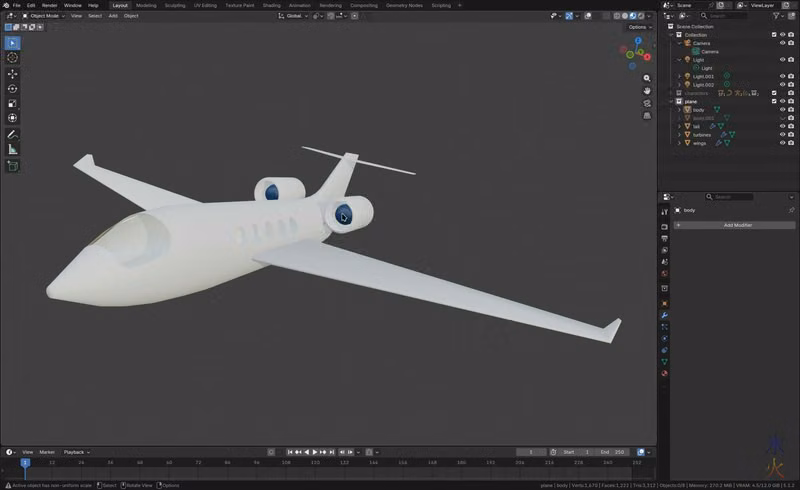Viewport: 800px width, 490px height.
Task: Open the File menu
Action: click(x=16, y=5)
